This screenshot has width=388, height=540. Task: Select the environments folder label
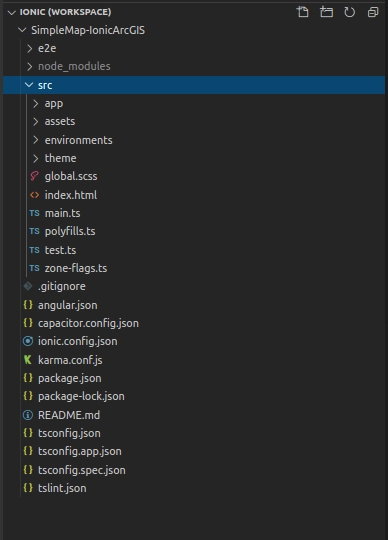[x=78, y=140]
